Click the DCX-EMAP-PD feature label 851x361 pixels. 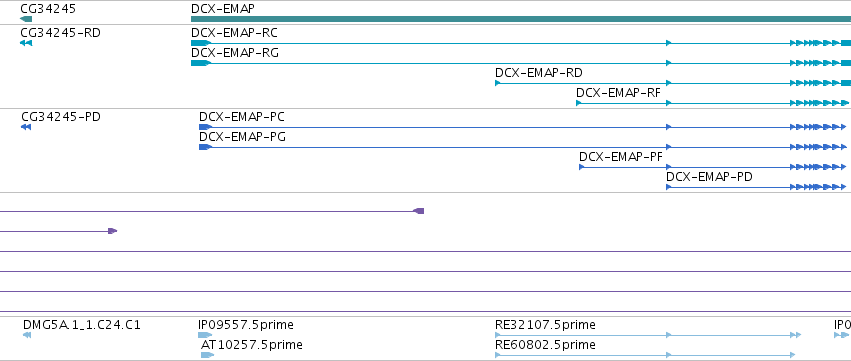[x=709, y=177]
